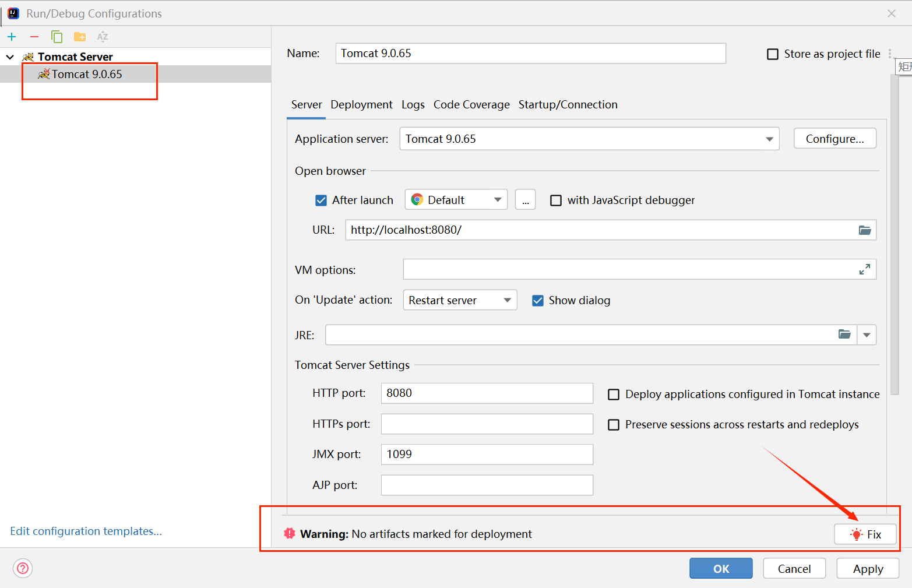Disable the After launch checkbox

coord(321,200)
